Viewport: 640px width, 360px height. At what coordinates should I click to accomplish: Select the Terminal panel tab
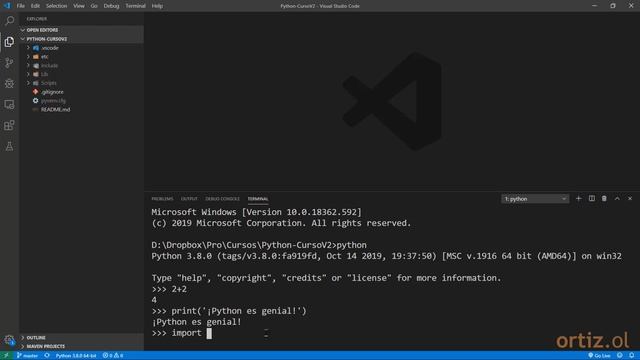click(258, 199)
